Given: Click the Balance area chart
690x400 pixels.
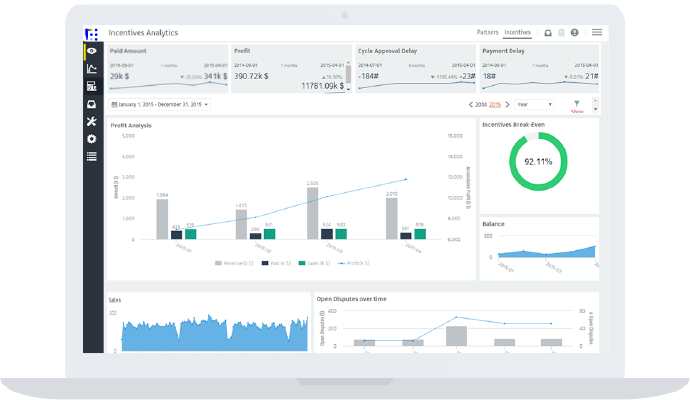Looking at the screenshot, I should [x=547, y=252].
